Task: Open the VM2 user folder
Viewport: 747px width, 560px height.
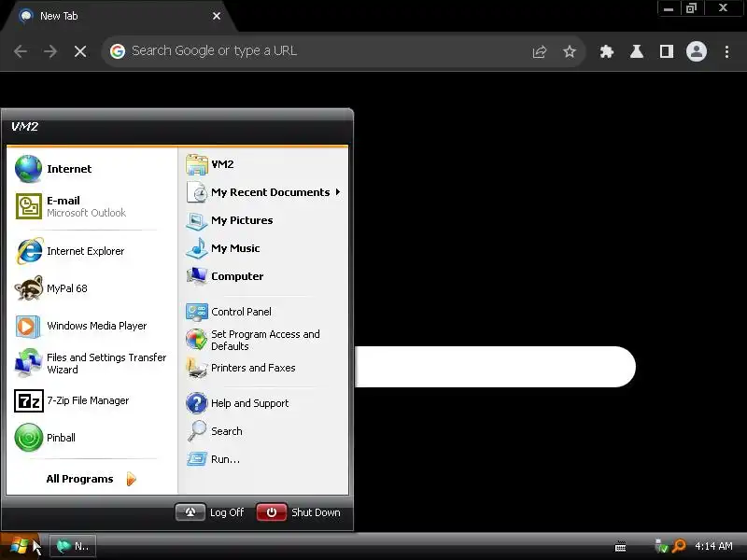Action: click(x=210, y=164)
